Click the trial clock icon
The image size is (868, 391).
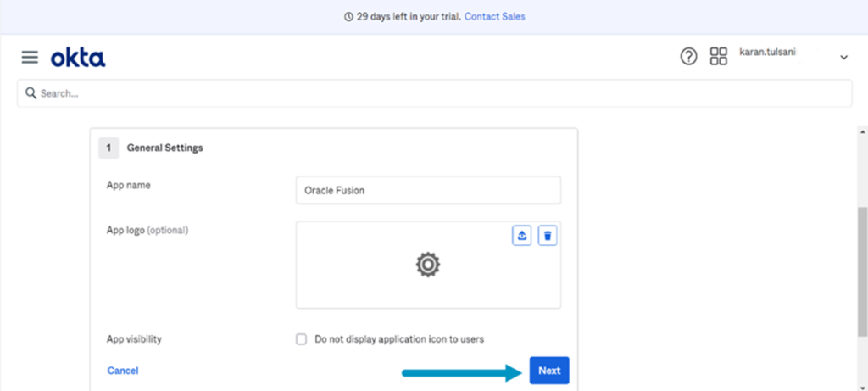[348, 17]
